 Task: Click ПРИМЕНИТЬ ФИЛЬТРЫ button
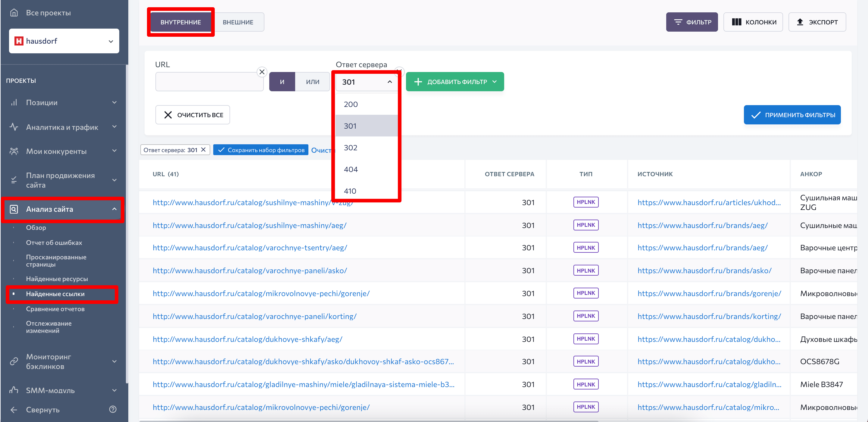tap(792, 115)
